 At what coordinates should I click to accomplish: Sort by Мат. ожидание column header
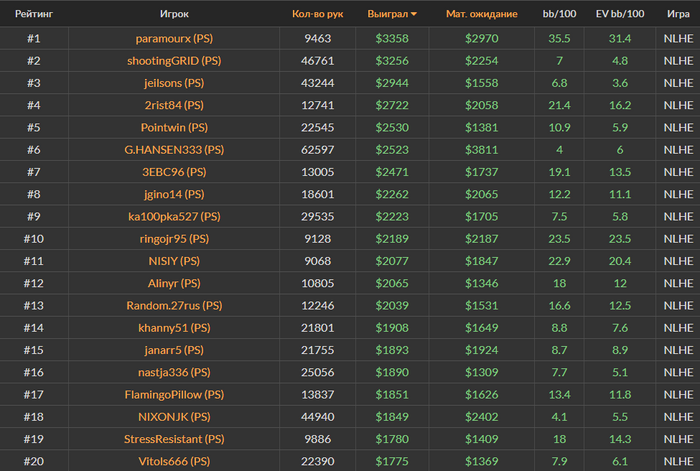pos(481,14)
